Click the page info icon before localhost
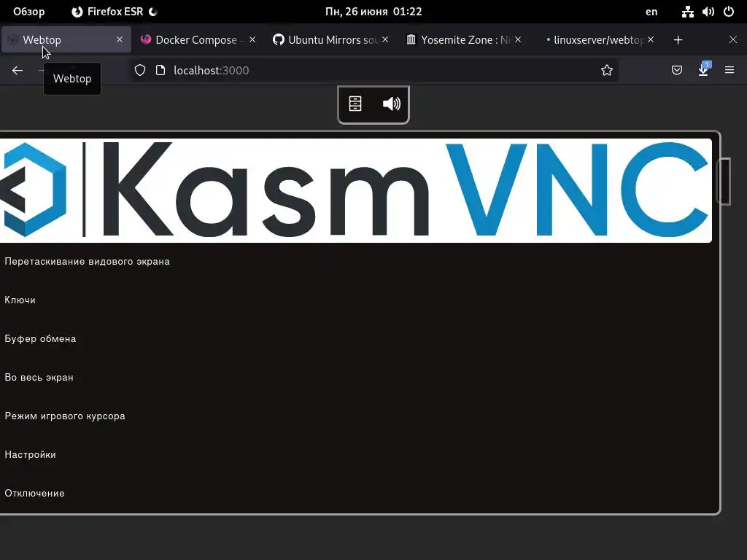The height and width of the screenshot is (560, 747). 160,71
